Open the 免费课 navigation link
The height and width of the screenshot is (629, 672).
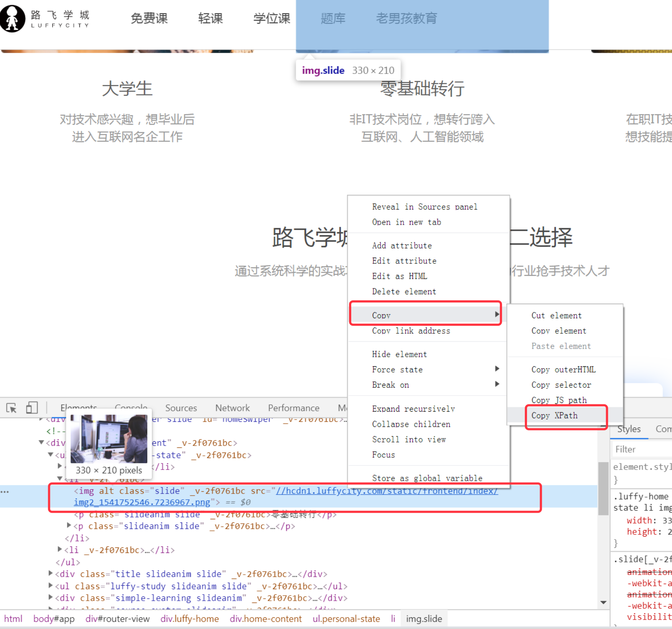tap(149, 18)
